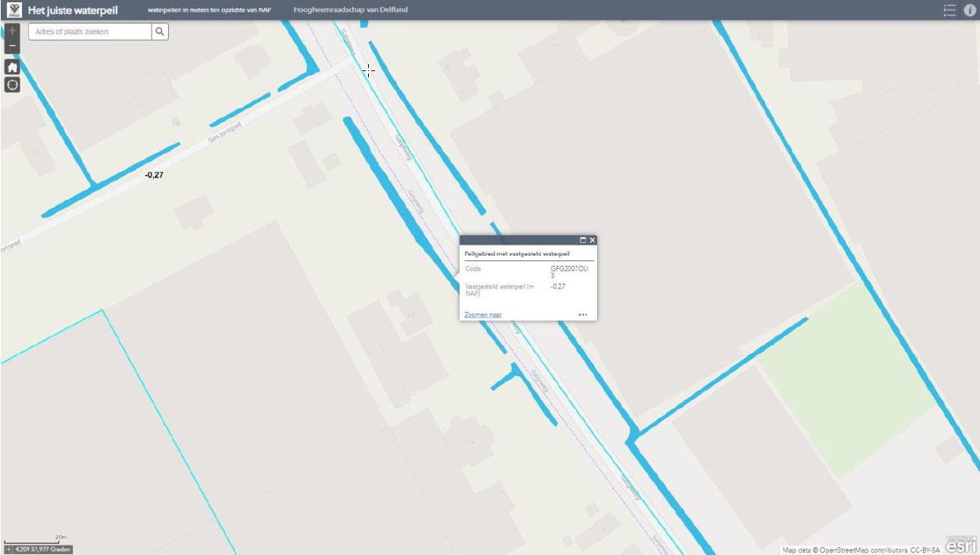
Task: Maximize the Peilgebied popup window
Action: click(x=583, y=240)
